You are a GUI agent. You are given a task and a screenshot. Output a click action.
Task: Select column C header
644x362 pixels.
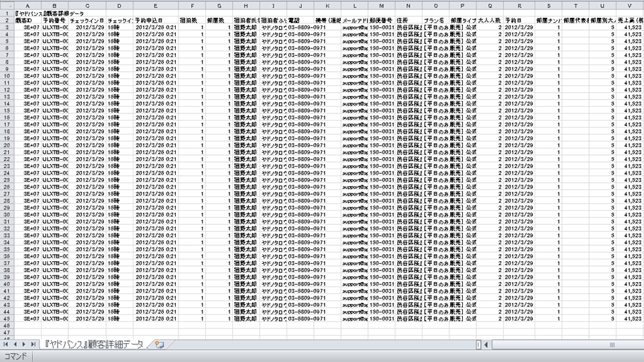(87, 6)
